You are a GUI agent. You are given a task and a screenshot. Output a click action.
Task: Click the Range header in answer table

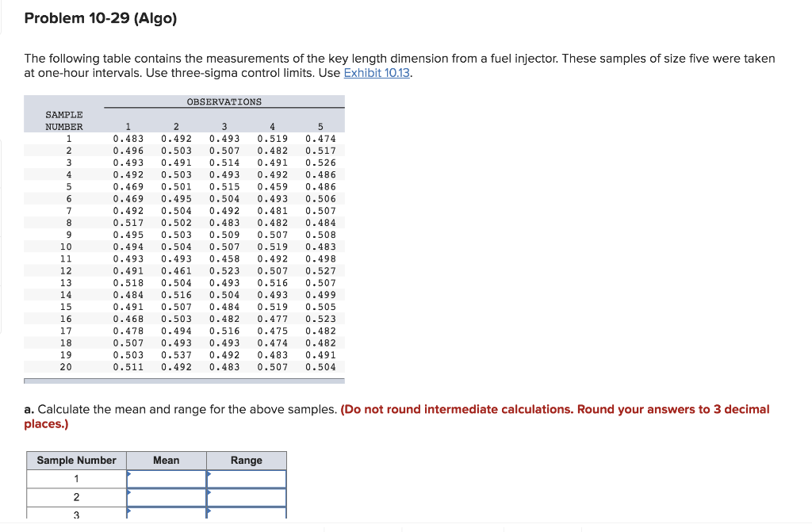tap(246, 460)
